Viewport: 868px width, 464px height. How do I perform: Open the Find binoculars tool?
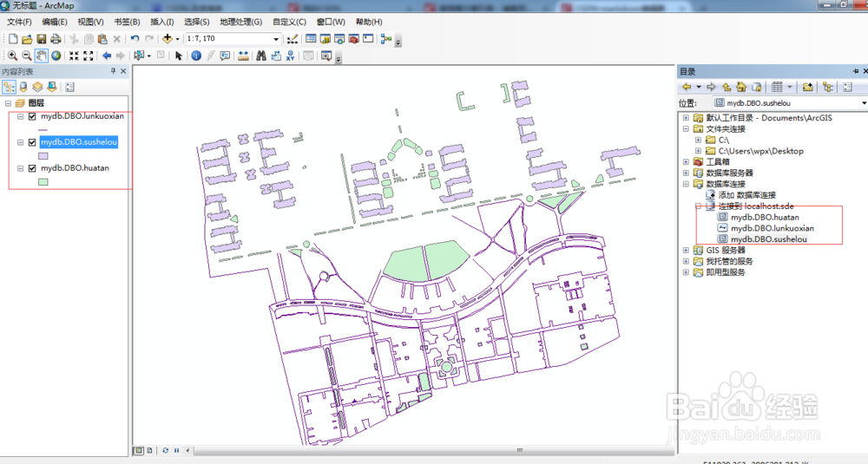pyautogui.click(x=261, y=56)
